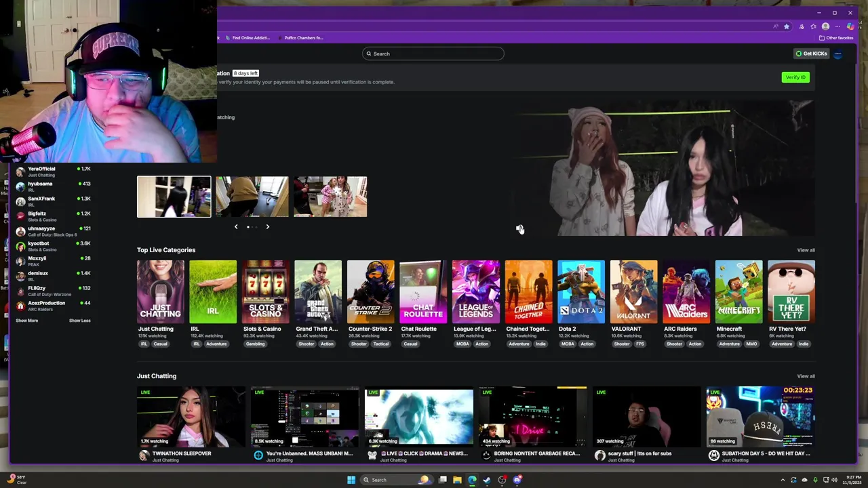Click the search magnifier icon in Kick search bar
This screenshot has width=868, height=488.
point(369,54)
